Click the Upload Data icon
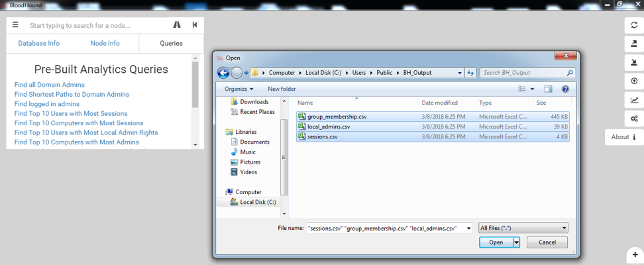 (x=634, y=81)
